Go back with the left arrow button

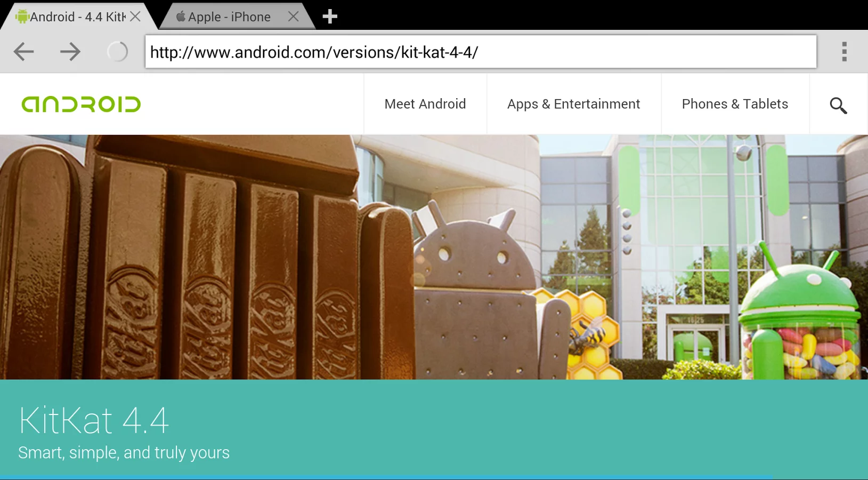coord(24,52)
